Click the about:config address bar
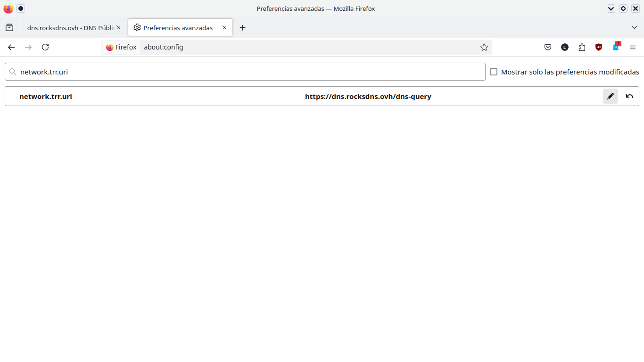The width and height of the screenshot is (644, 362). pyautogui.click(x=306, y=47)
